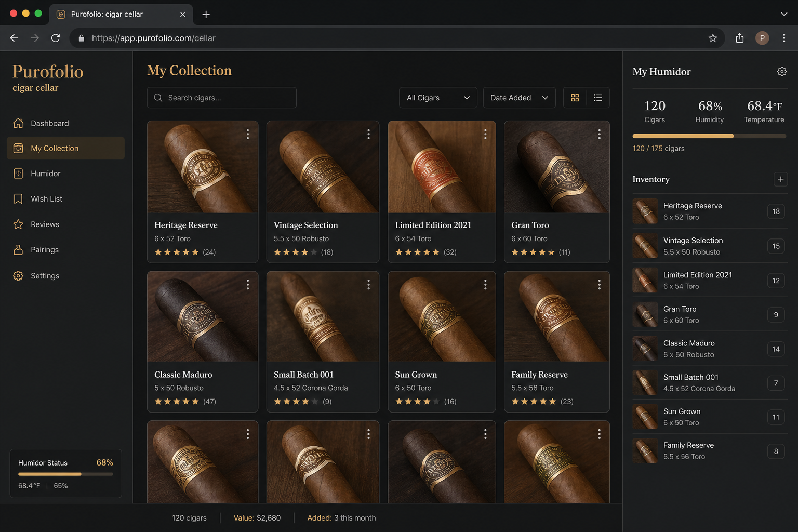Select Small Batch 001 inventory row
This screenshot has height=532, width=798.
coord(710,383)
